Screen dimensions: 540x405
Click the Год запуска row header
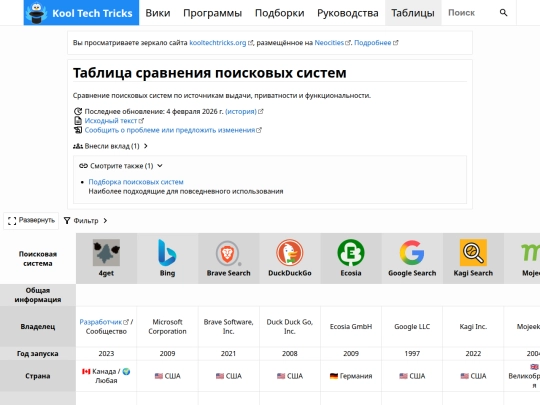pos(38,353)
